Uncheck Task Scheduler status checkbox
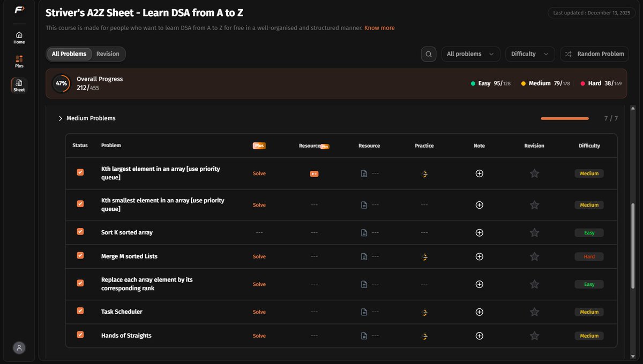This screenshot has width=643, height=364. 80,311
